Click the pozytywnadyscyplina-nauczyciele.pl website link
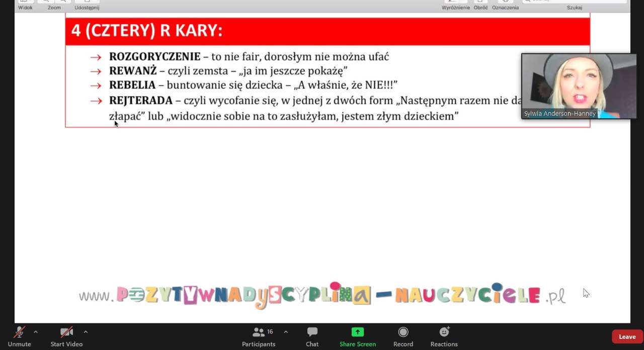The width and height of the screenshot is (644, 350). [x=322, y=295]
